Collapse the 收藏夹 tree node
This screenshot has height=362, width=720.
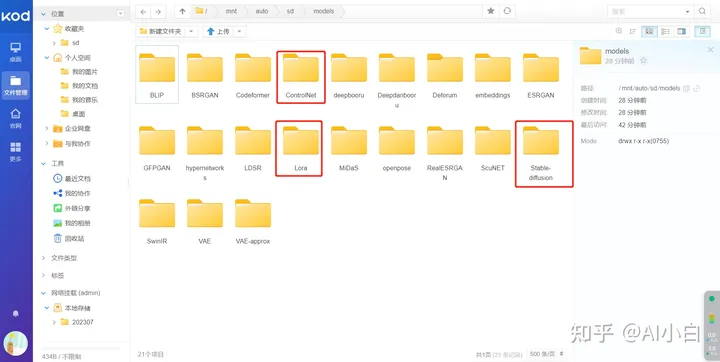click(47, 29)
